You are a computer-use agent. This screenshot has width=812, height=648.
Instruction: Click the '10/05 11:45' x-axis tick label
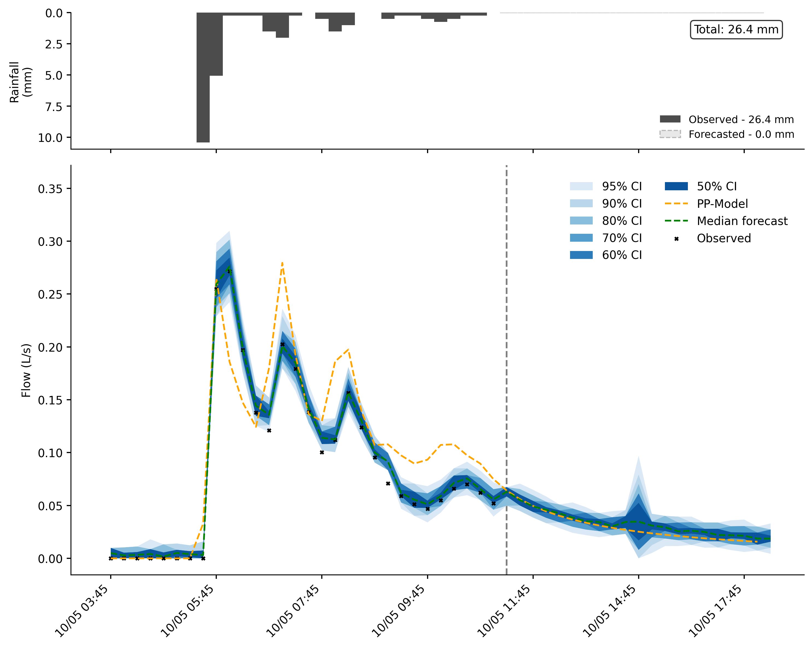504,611
